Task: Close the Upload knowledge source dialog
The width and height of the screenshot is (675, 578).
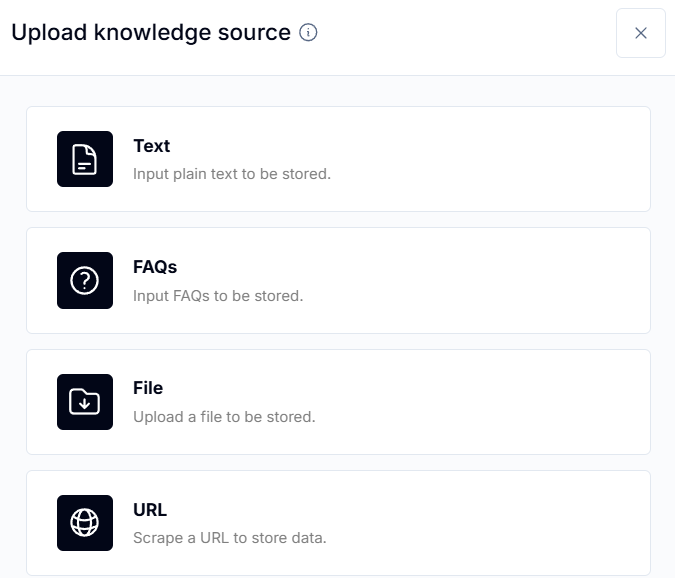Action: (641, 33)
